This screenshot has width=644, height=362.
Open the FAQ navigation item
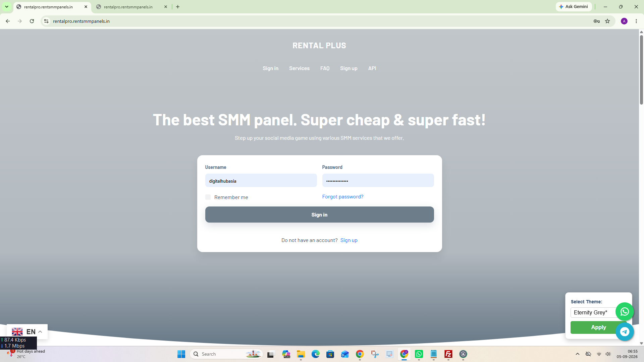[x=325, y=68]
